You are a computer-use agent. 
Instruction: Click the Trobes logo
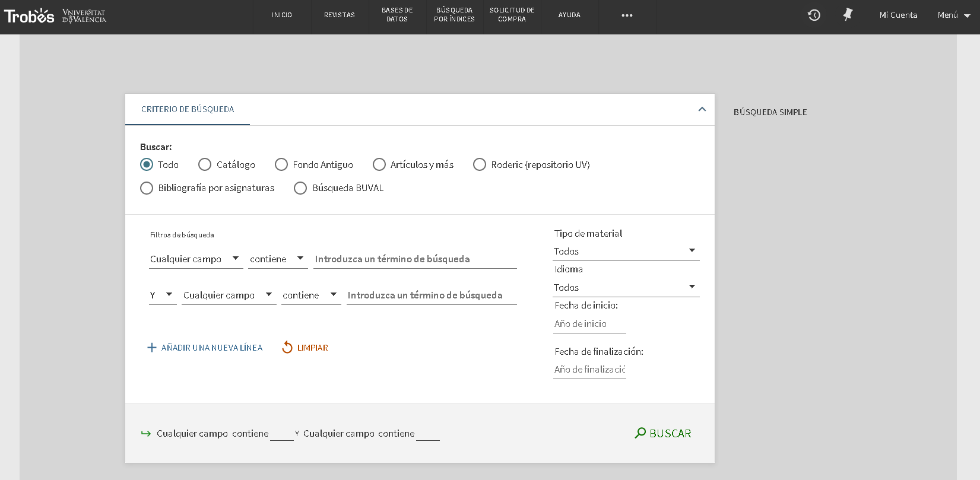point(29,15)
